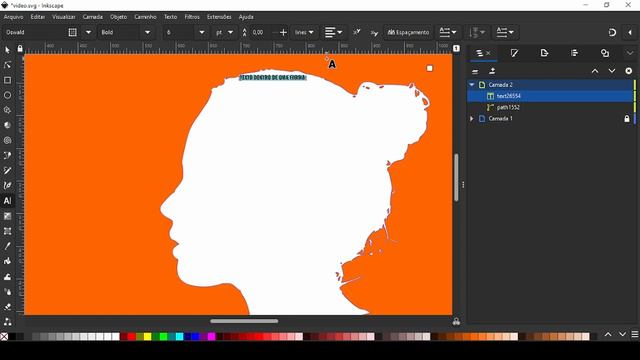The width and height of the screenshot is (640, 360).
Task: Select the Connector tool
Action: point(7,322)
